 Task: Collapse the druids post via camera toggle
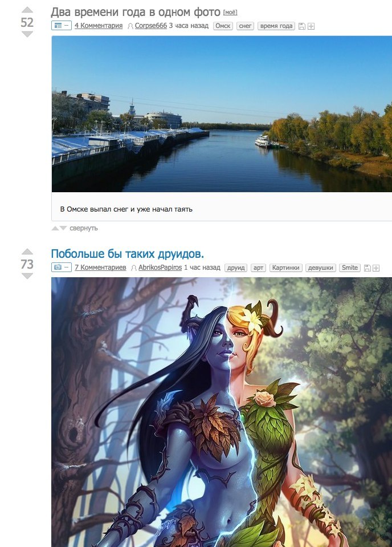pyautogui.click(x=62, y=267)
